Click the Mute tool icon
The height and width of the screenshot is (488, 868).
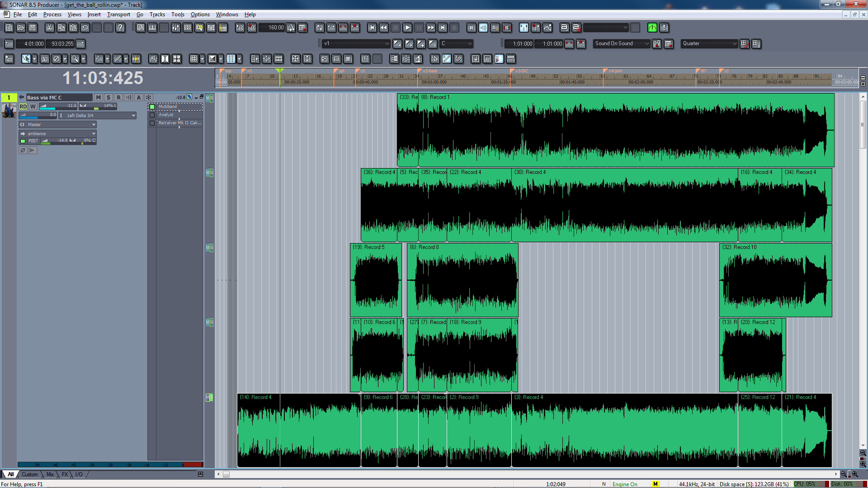tap(57, 59)
